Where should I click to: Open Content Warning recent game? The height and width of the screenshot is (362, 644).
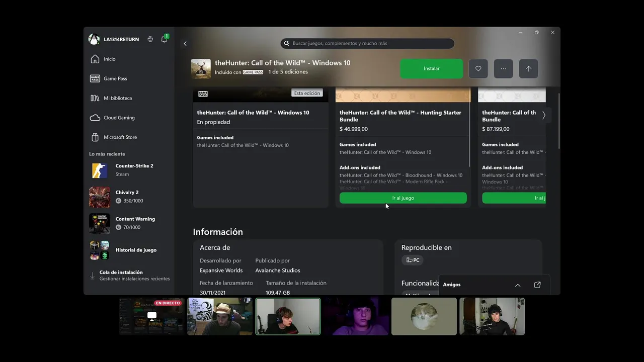click(129, 224)
